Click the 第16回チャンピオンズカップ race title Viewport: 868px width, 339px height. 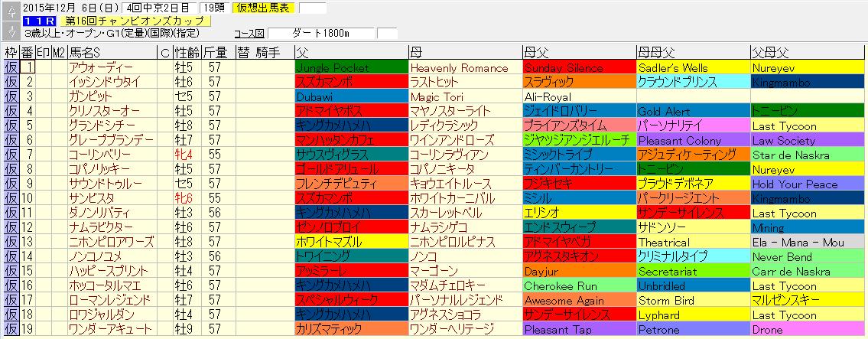point(135,21)
